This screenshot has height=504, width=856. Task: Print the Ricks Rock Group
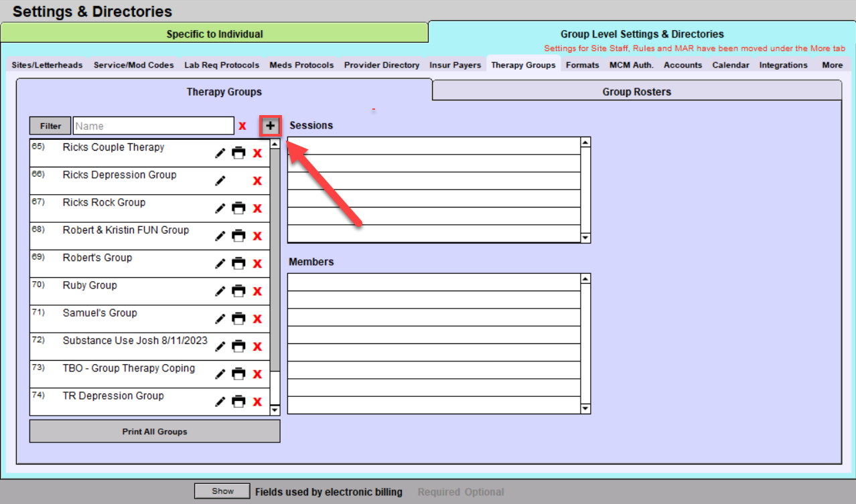pyautogui.click(x=238, y=208)
